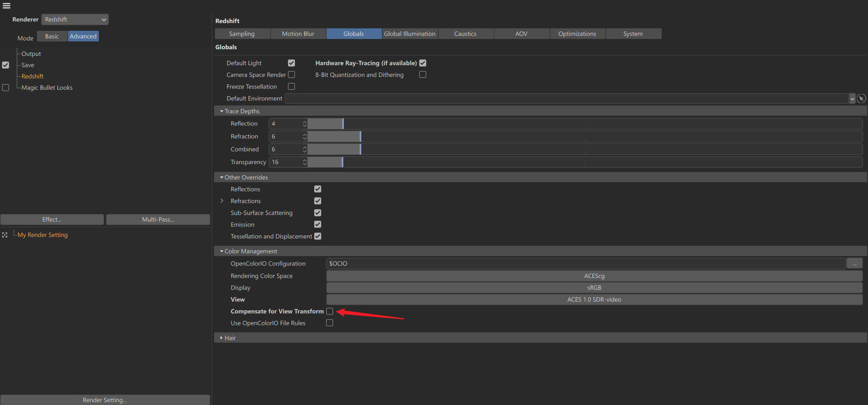Click the OpenColorIO Configuration $OCIO field
Image resolution: width=868 pixels, height=405 pixels.
click(586, 263)
